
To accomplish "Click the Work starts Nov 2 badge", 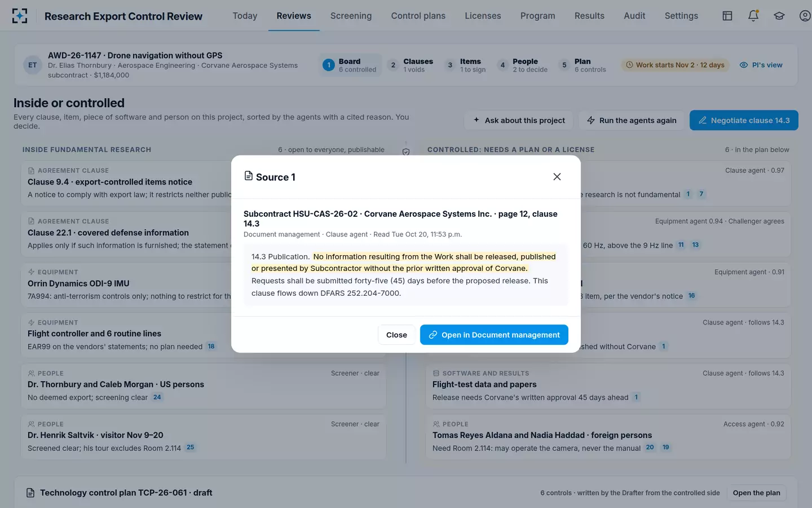I will (675, 65).
